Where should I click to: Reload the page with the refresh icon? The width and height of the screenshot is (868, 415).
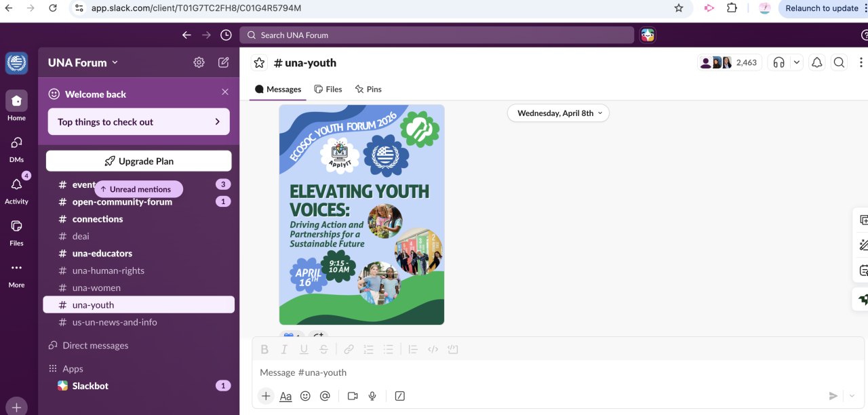pos(53,8)
